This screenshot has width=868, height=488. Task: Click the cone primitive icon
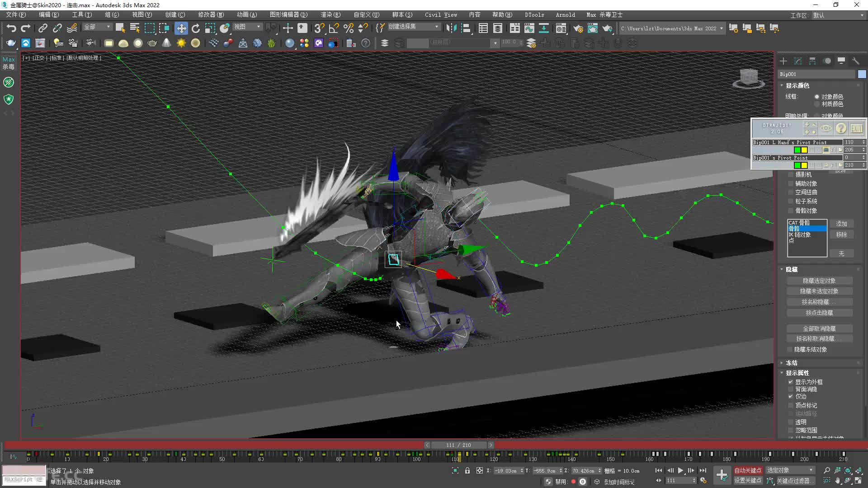coord(167,43)
